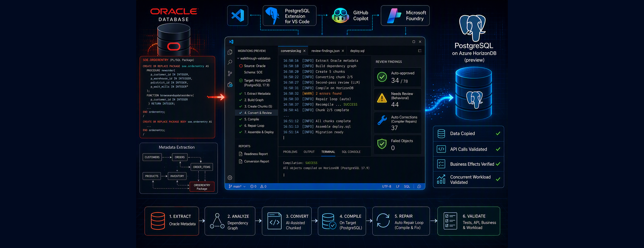Click the Microsoft Foundry logo icon
This screenshot has height=248, width=644.
394,15
